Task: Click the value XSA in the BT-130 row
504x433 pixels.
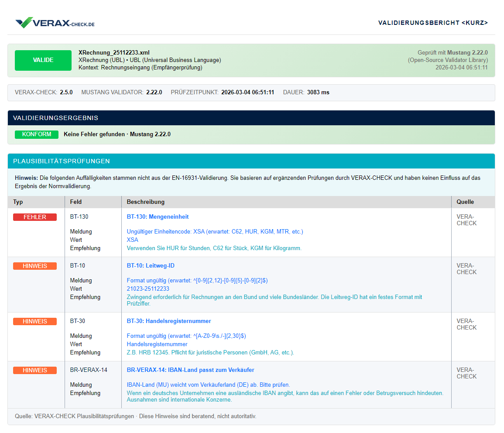Action: point(132,240)
